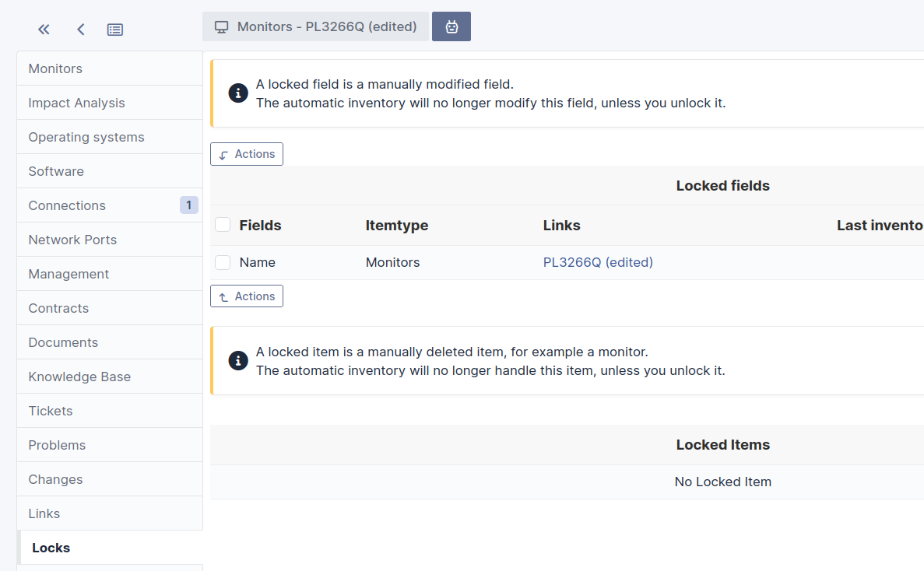Toggle the select-all Fields checkbox

[x=223, y=225]
